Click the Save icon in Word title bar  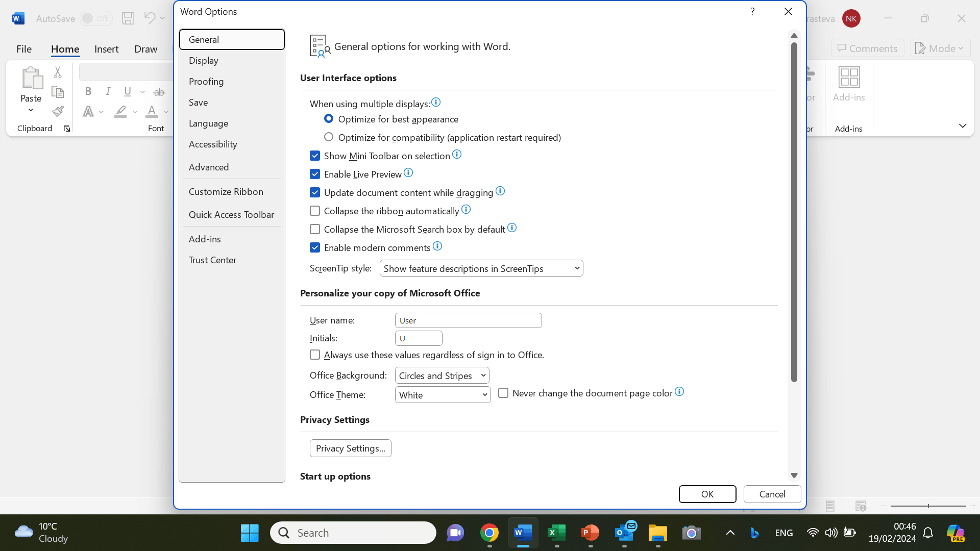point(128,18)
